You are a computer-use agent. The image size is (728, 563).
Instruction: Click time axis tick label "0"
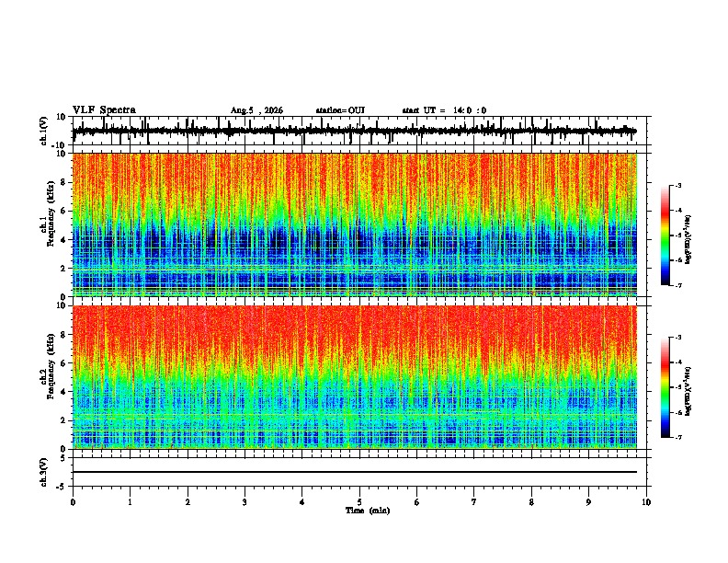pyautogui.click(x=73, y=502)
